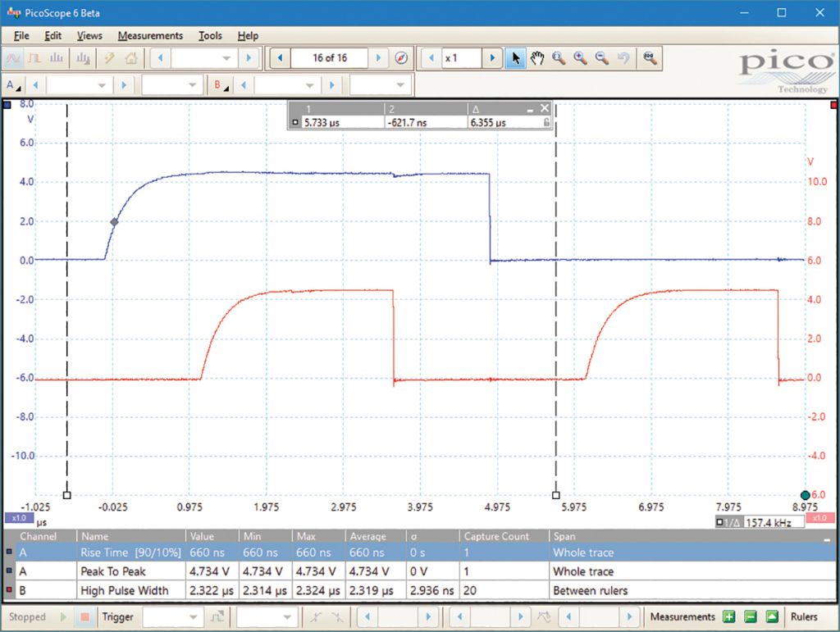Click the Channel B x1.0 zoom tag
The image size is (840, 632).
click(819, 518)
